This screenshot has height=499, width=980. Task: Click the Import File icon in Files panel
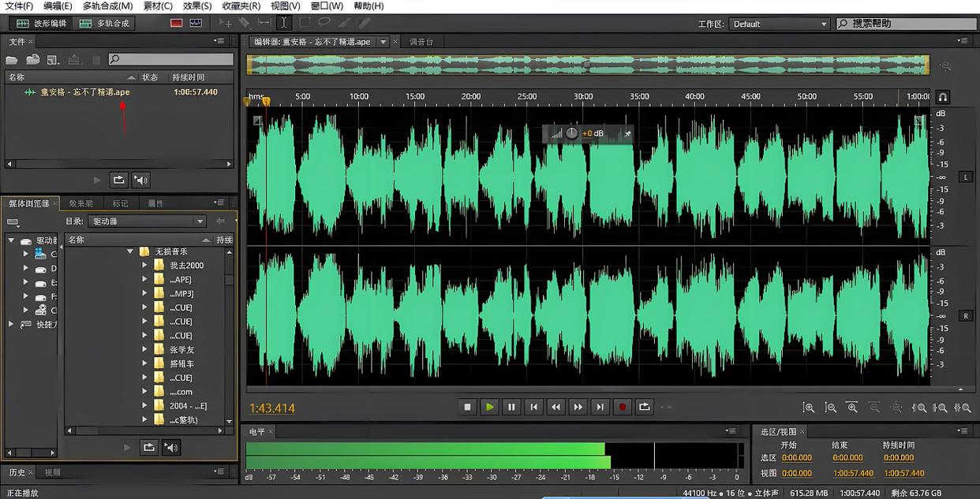pos(33,60)
